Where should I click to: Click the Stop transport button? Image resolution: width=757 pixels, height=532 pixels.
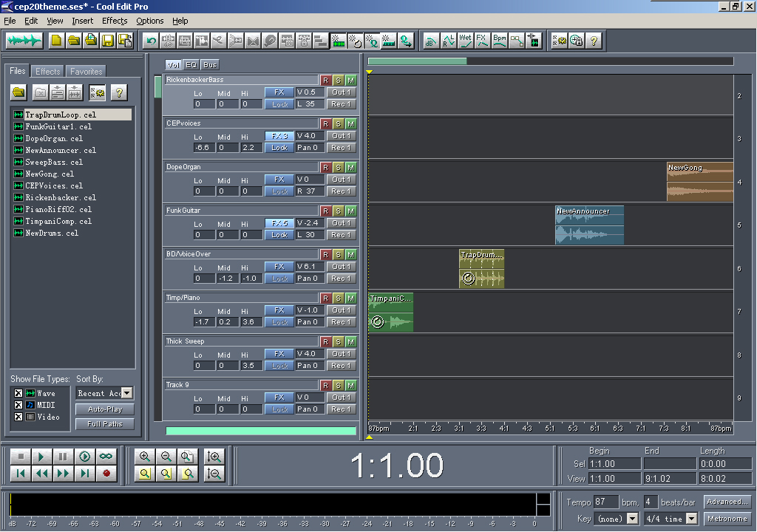(20, 456)
